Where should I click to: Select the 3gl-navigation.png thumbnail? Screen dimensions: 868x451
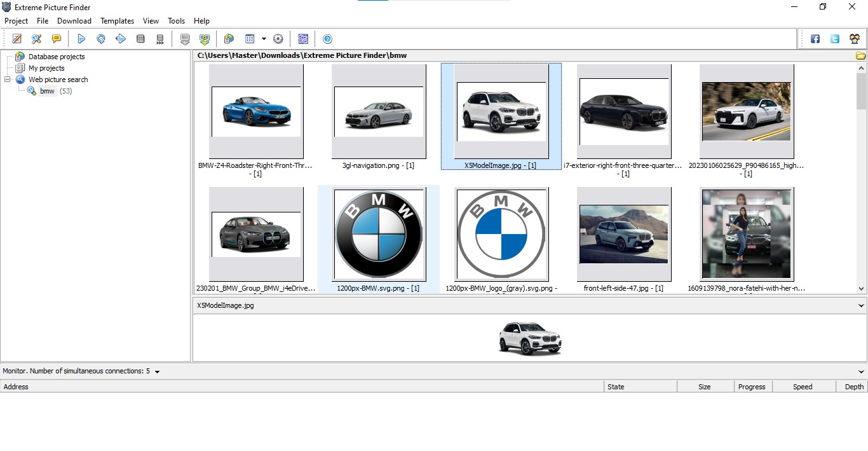tap(379, 111)
